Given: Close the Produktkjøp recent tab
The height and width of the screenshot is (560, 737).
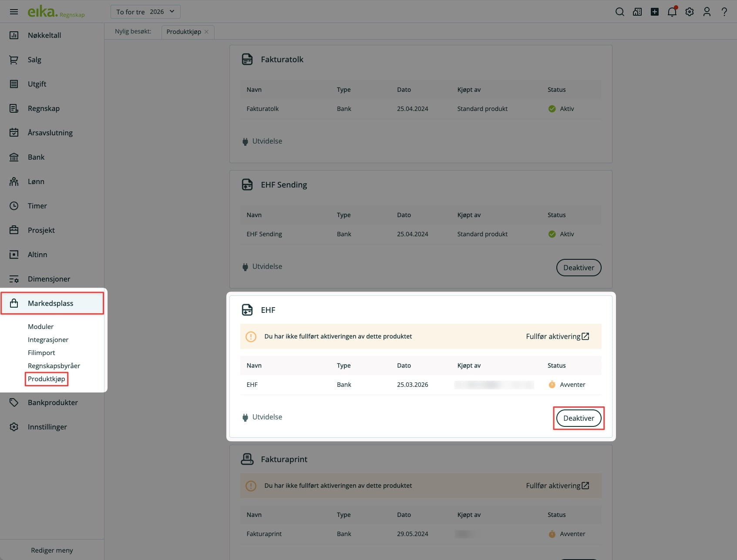Looking at the screenshot, I should tap(206, 32).
